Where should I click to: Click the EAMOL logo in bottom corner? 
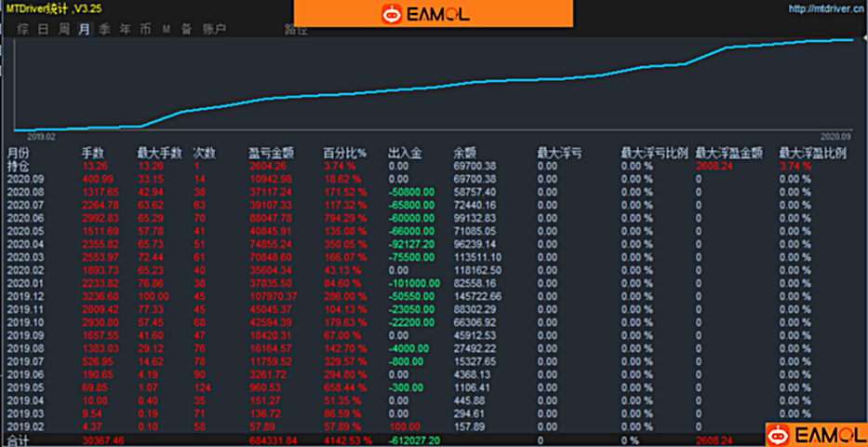coord(816,434)
